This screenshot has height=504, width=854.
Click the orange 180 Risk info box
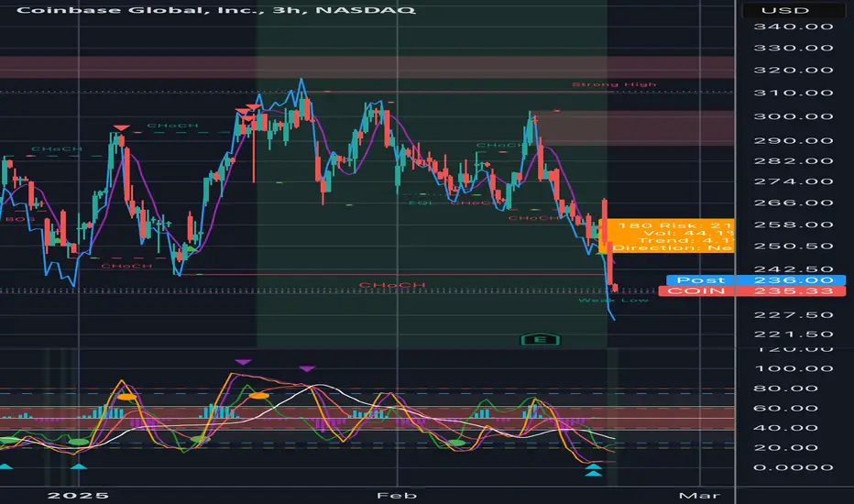[x=667, y=236]
